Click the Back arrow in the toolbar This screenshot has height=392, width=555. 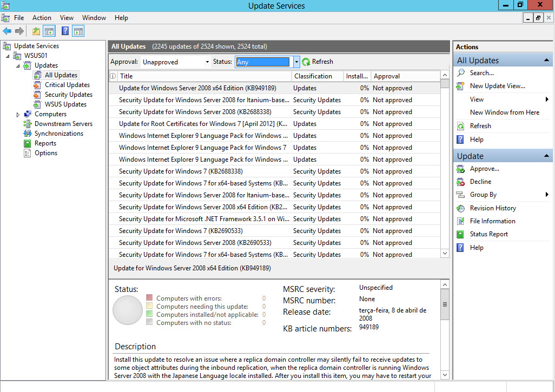click(x=7, y=31)
